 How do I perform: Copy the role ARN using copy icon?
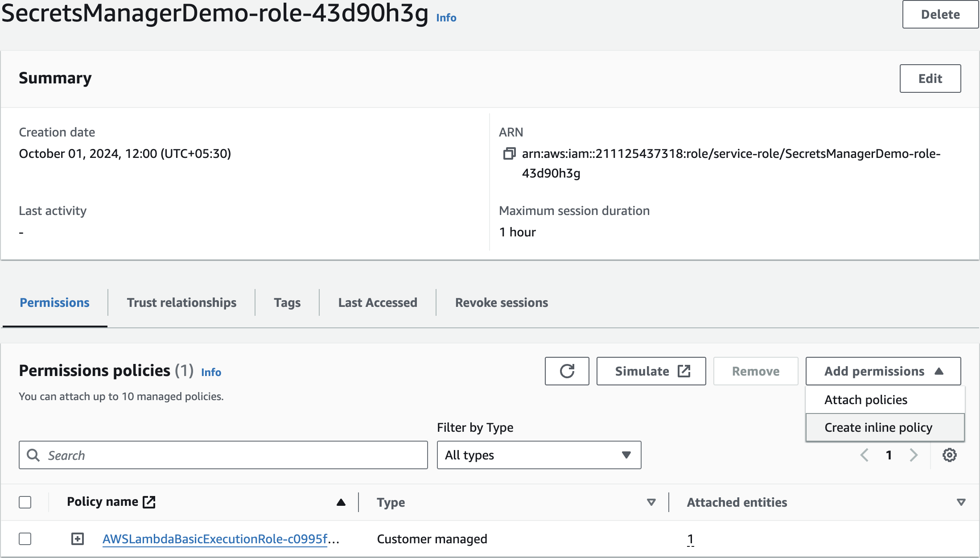[509, 154]
